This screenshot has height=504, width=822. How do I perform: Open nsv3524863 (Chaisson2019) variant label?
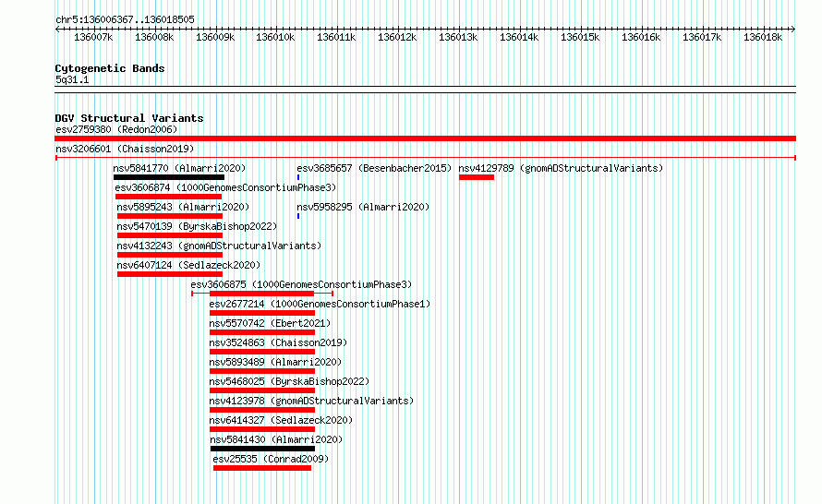pos(278,342)
